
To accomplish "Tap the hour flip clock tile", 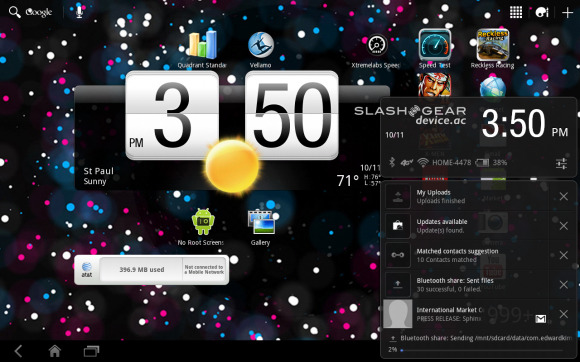I will (172, 115).
